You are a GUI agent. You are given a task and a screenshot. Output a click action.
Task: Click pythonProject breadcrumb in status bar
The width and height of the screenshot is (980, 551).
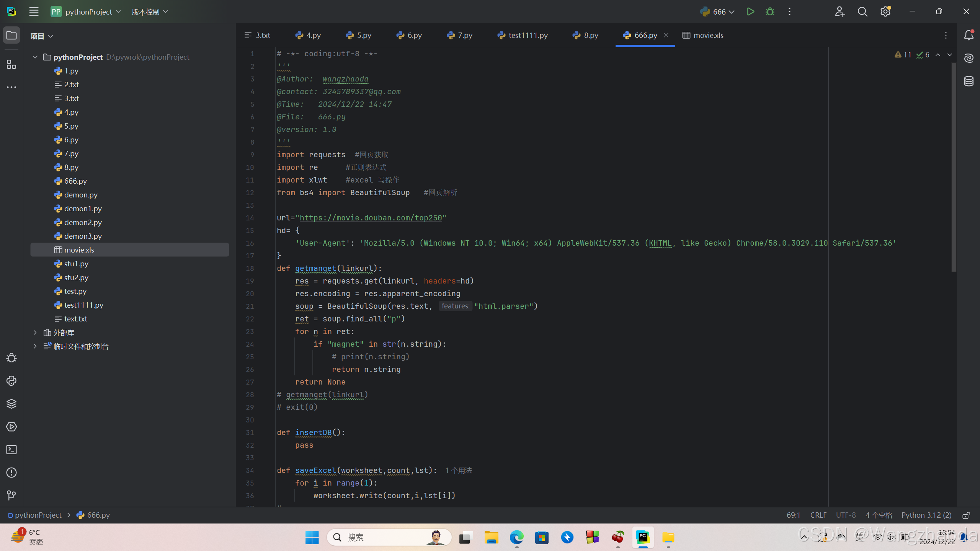point(34,515)
